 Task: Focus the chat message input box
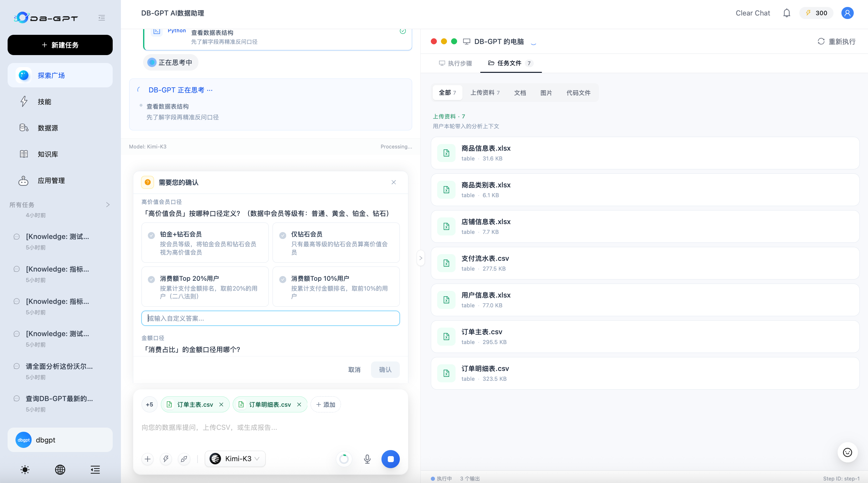(x=271, y=427)
